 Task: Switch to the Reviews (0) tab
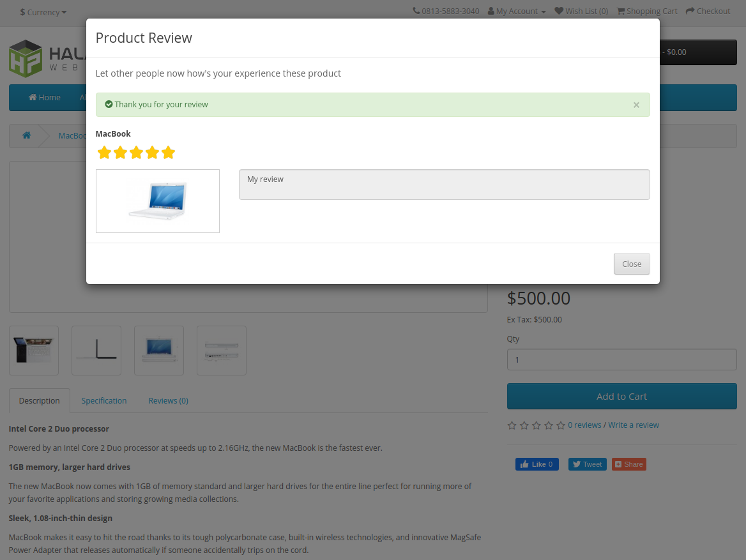pyautogui.click(x=168, y=401)
